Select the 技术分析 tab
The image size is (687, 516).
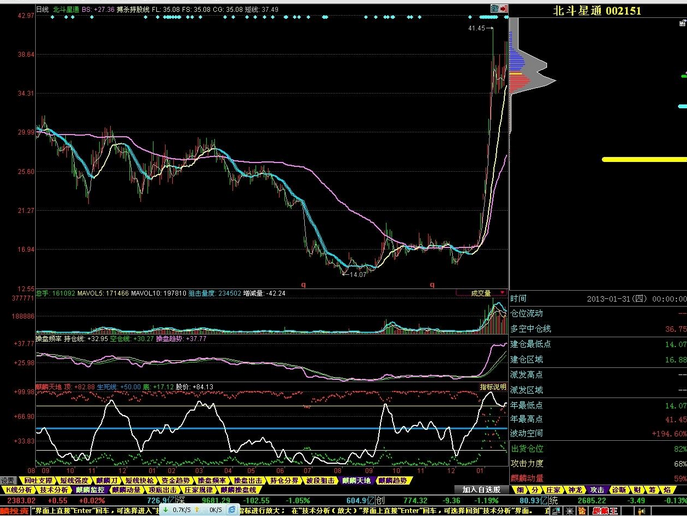pyautogui.click(x=52, y=490)
